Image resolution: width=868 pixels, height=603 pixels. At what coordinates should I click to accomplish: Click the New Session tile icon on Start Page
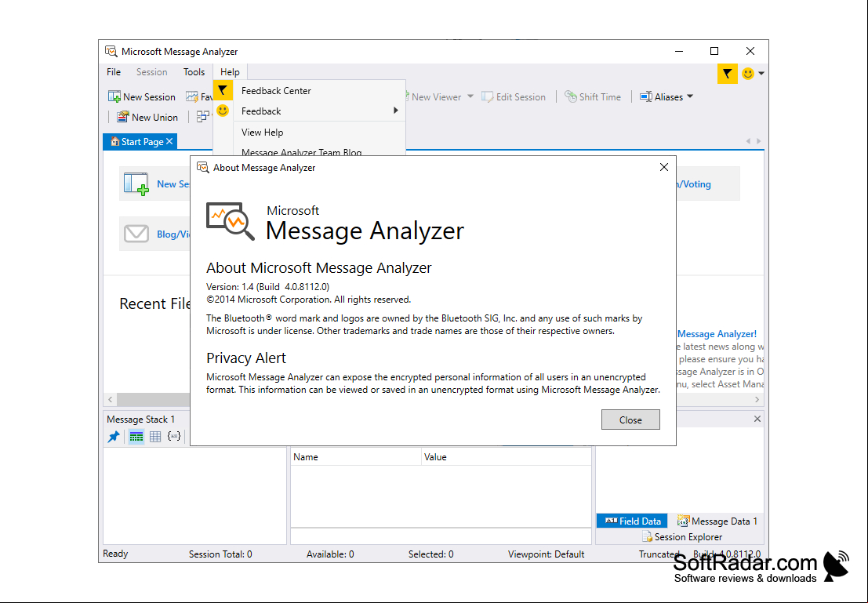[136, 183]
